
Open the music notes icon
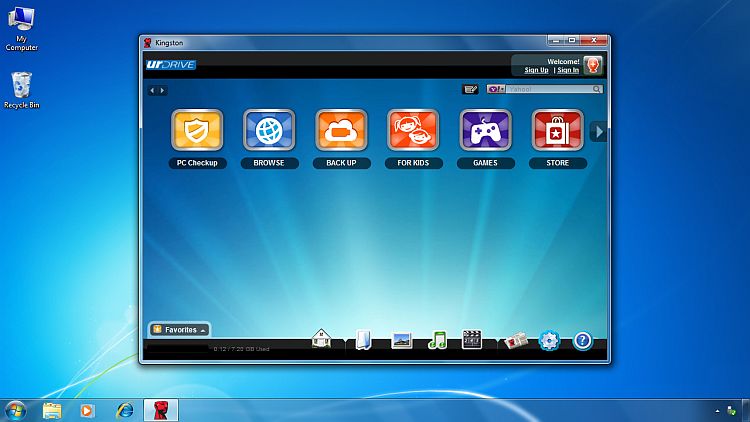(437, 340)
